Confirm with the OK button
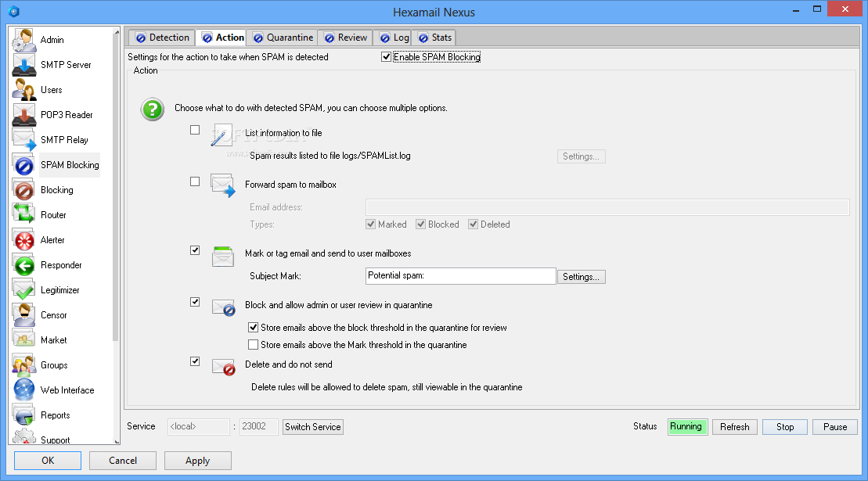The image size is (868, 481). [48, 461]
